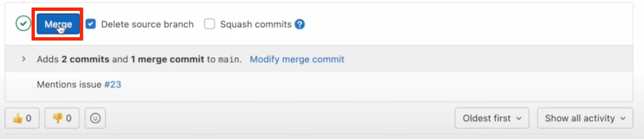Screen dimensions: 644x139
Task: Uncheck the Delete source branch checkbox
Action: (91, 24)
